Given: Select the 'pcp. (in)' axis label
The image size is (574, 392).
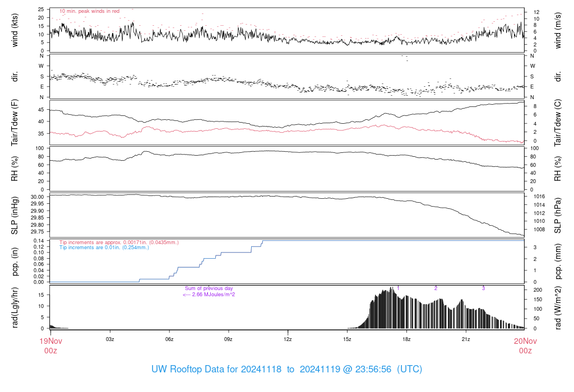Looking at the screenshot, I should [15, 261].
